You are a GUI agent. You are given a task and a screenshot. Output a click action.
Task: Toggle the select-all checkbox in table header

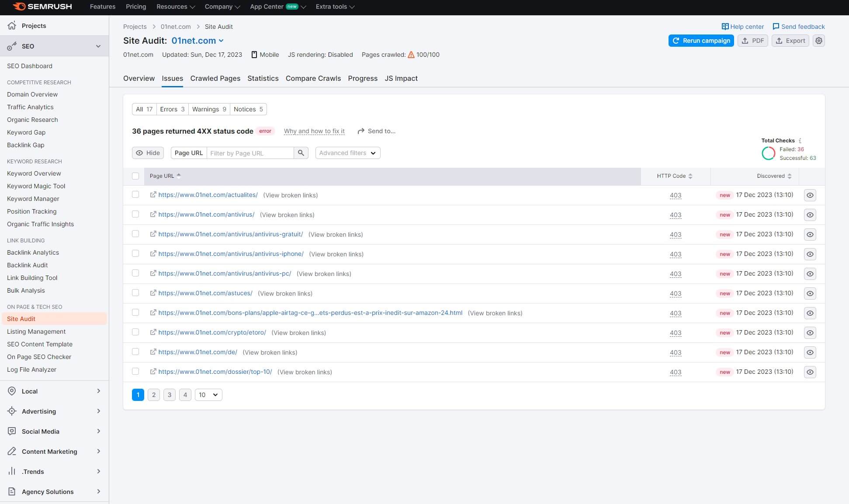[135, 176]
